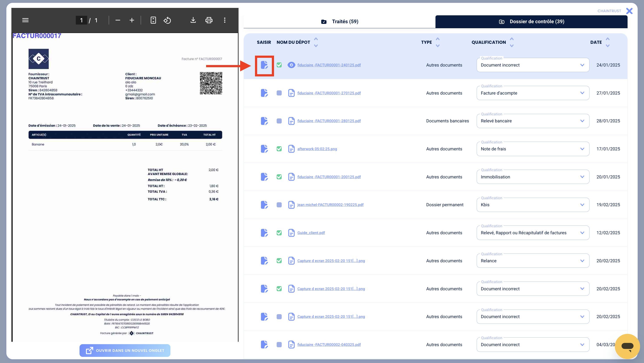Click document icon beside fiduciaire -FACTUR00001-280125.pdf
Viewport: 644px width, 363px height.
(x=291, y=121)
